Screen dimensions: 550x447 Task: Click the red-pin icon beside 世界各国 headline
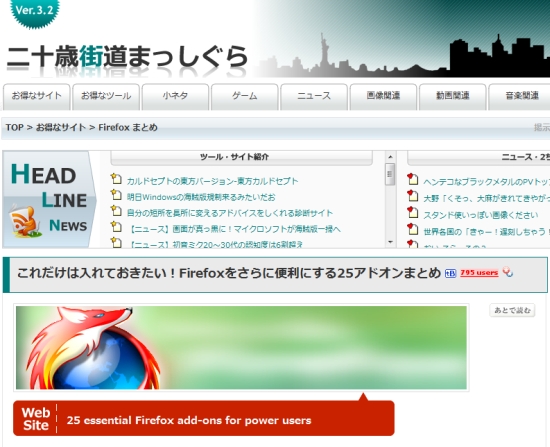tap(413, 229)
